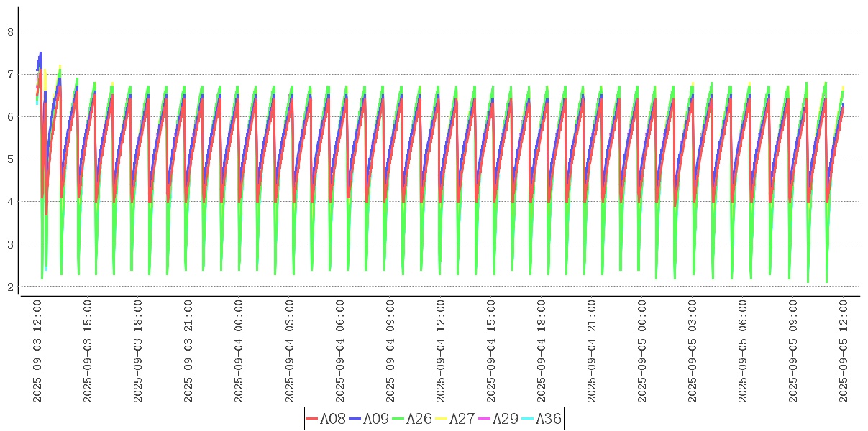Select the 2025-09-03 12:00 time axis label

[38, 351]
